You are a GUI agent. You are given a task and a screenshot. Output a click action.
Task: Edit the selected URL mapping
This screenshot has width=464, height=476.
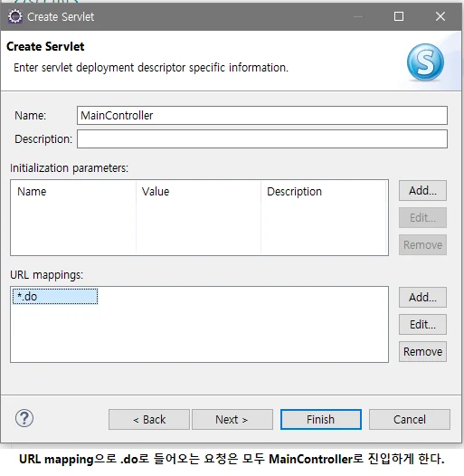422,325
